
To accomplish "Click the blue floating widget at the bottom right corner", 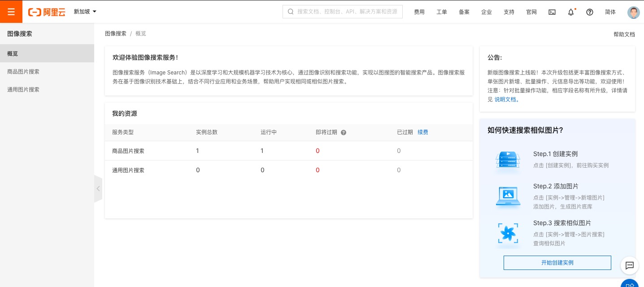I will [x=630, y=283].
